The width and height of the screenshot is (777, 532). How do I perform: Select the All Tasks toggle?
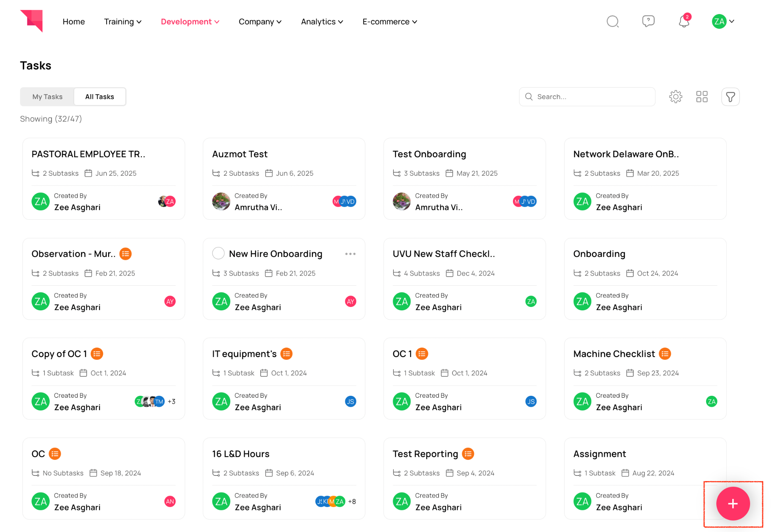99,97
